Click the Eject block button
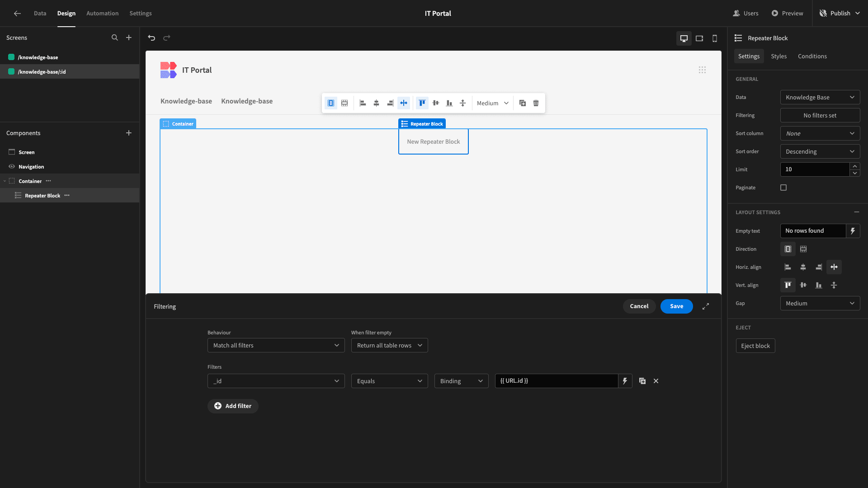Viewport: 868px width, 488px height. pos(755,346)
